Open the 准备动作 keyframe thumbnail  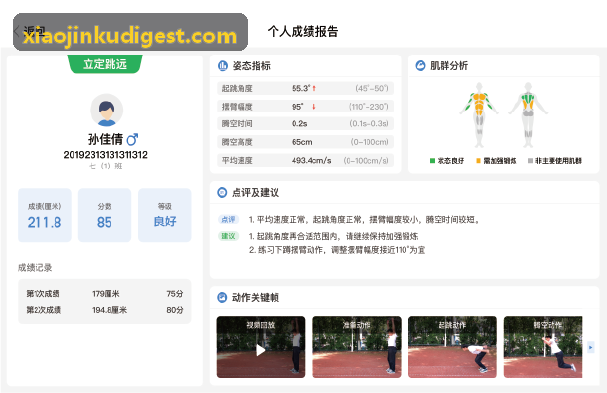357,347
